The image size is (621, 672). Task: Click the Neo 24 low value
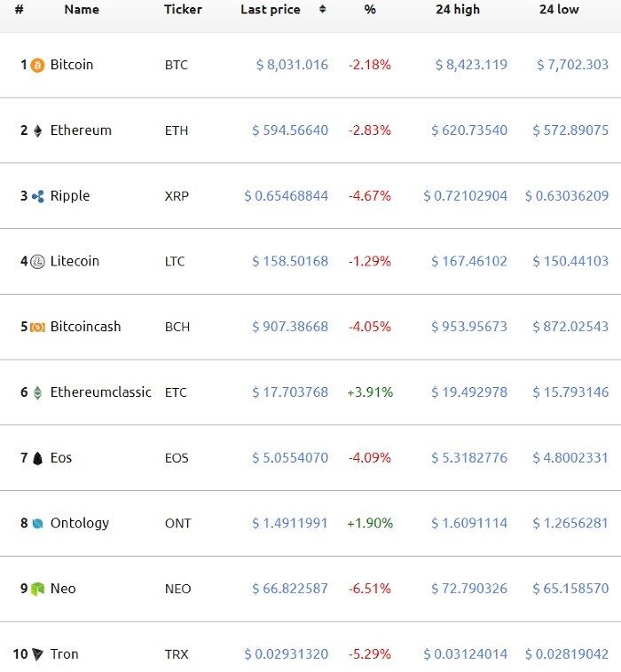pos(570,589)
